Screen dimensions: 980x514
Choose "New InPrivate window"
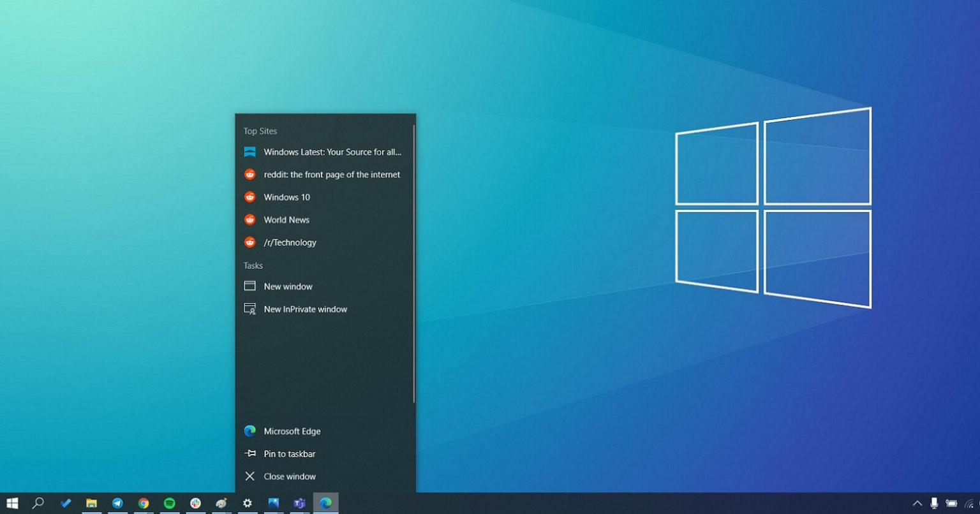click(x=305, y=309)
